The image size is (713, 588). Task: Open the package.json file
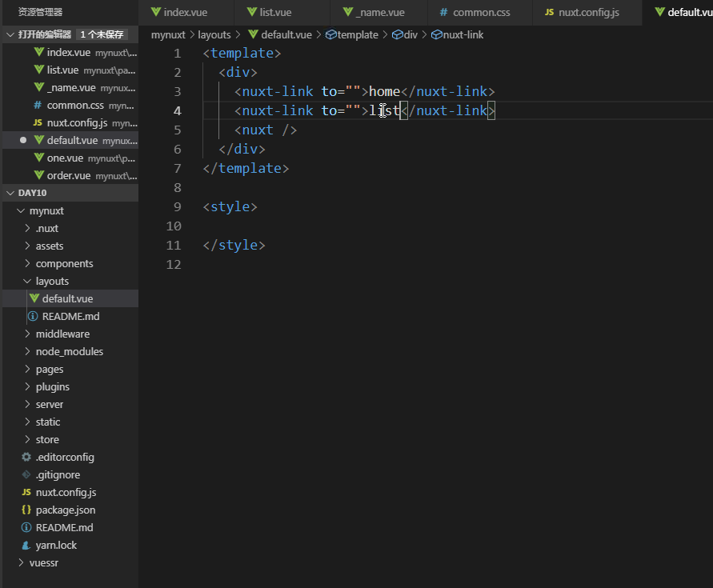tap(70, 510)
